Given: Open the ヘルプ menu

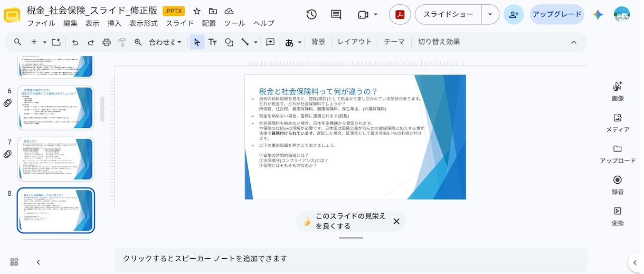Looking at the screenshot, I should pyautogui.click(x=264, y=23).
